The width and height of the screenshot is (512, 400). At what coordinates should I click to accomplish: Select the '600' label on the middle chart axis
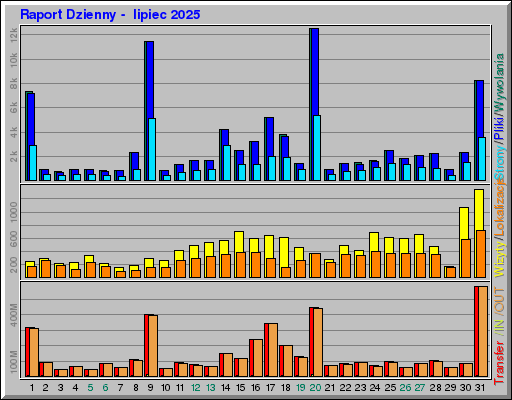pyautogui.click(x=14, y=239)
